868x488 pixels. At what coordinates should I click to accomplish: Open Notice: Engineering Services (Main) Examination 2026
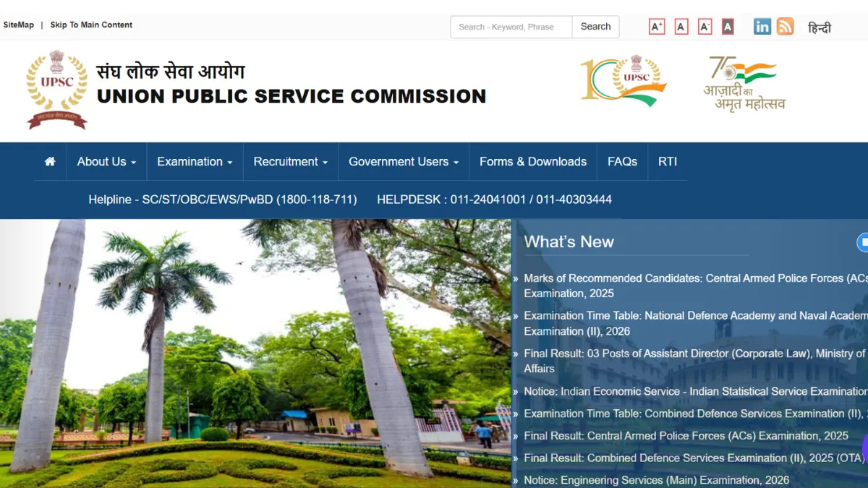[x=656, y=480]
